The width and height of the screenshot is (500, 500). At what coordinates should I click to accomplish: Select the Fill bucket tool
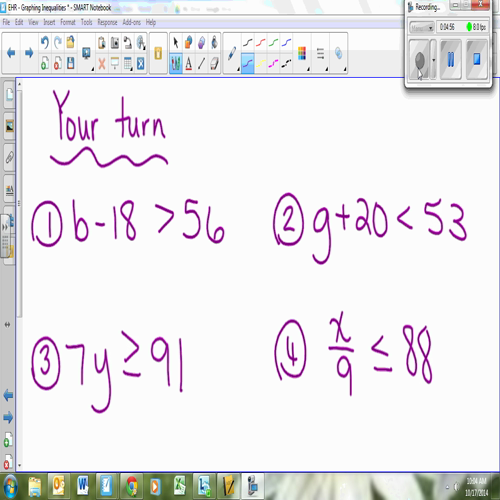click(214, 42)
